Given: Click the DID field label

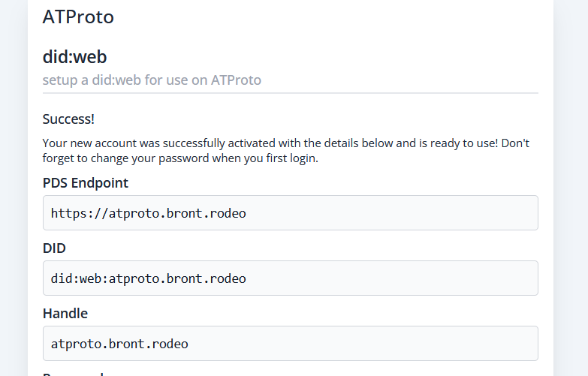Looking at the screenshot, I should click(x=54, y=248).
